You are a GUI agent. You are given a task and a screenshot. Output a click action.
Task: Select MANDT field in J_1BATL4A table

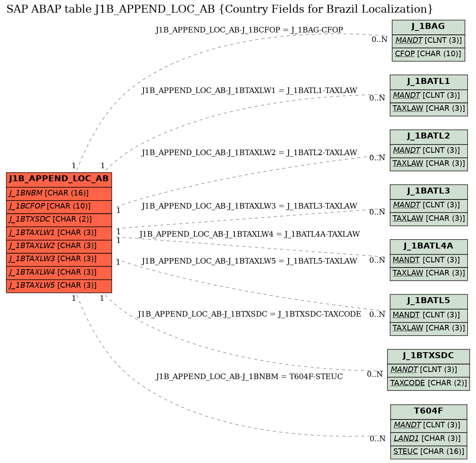coord(429,260)
